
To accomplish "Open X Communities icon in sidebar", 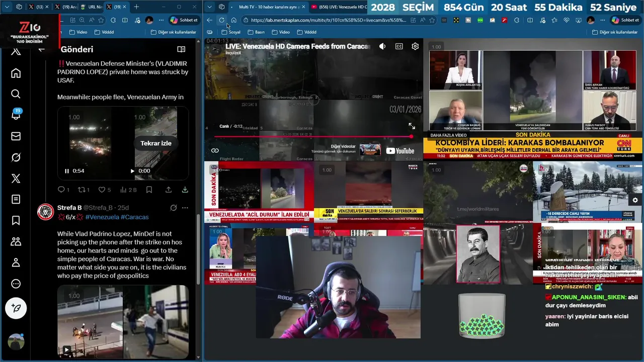I will (x=16, y=242).
